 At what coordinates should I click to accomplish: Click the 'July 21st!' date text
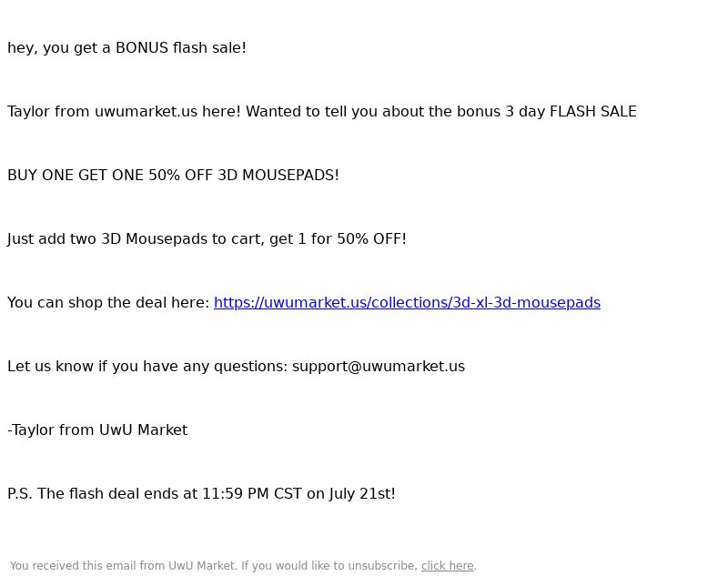pos(362,493)
